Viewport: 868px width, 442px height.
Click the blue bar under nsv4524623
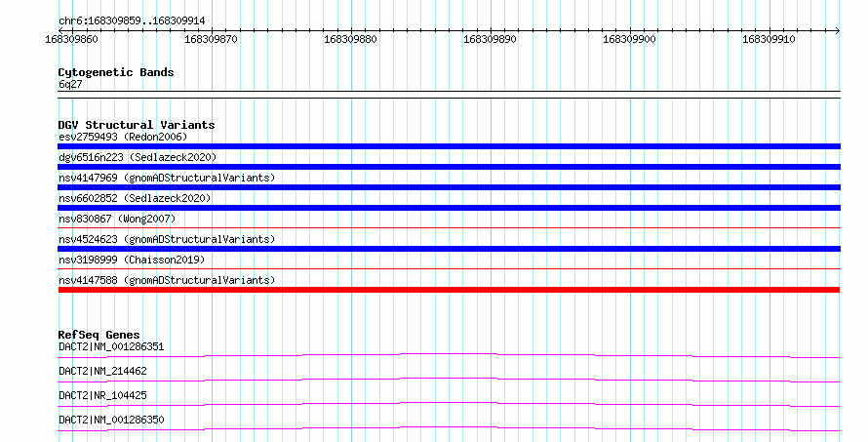point(449,249)
